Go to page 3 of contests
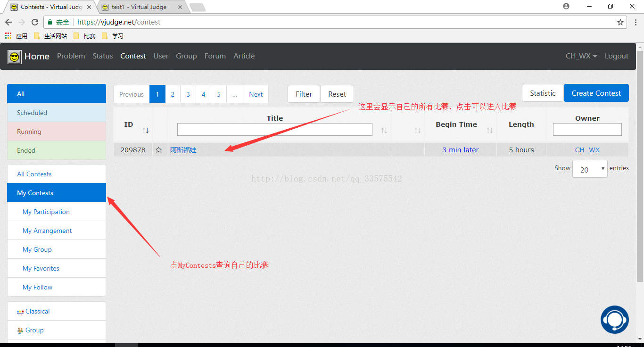 coord(188,94)
